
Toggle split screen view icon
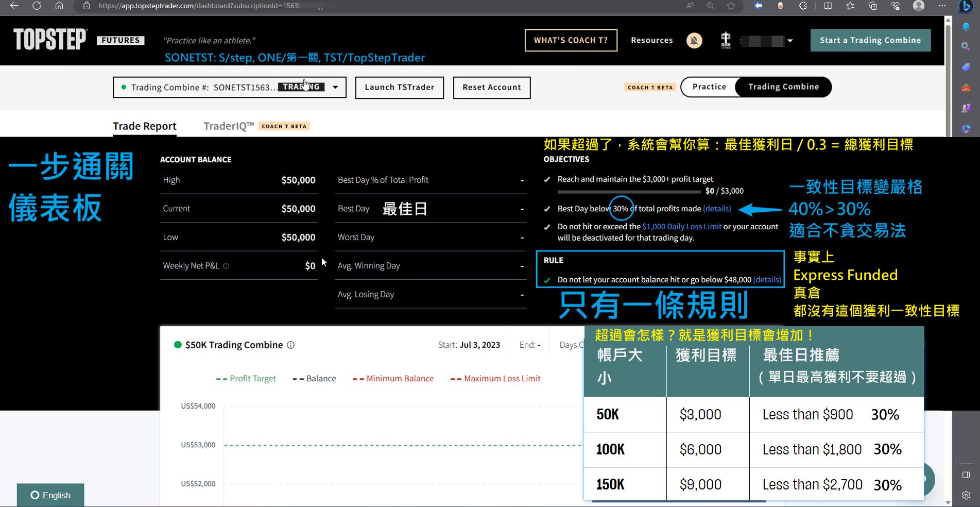click(x=828, y=6)
